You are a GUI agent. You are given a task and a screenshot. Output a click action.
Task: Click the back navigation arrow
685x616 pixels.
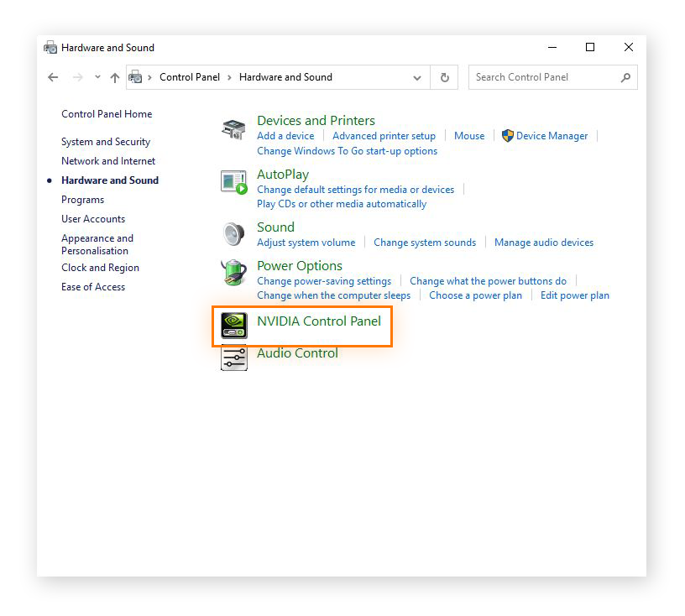(53, 76)
